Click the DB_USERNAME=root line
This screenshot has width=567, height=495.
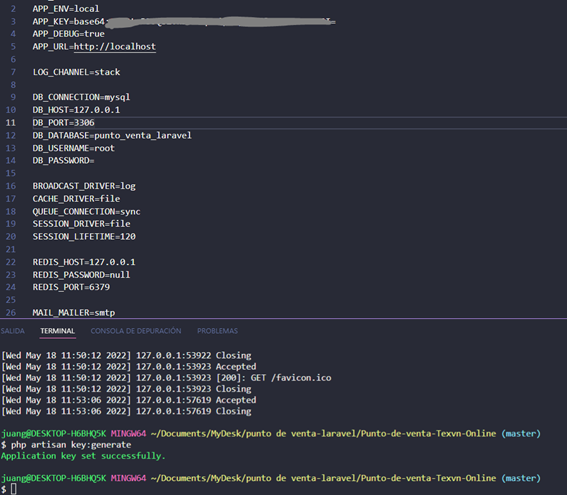[74, 148]
